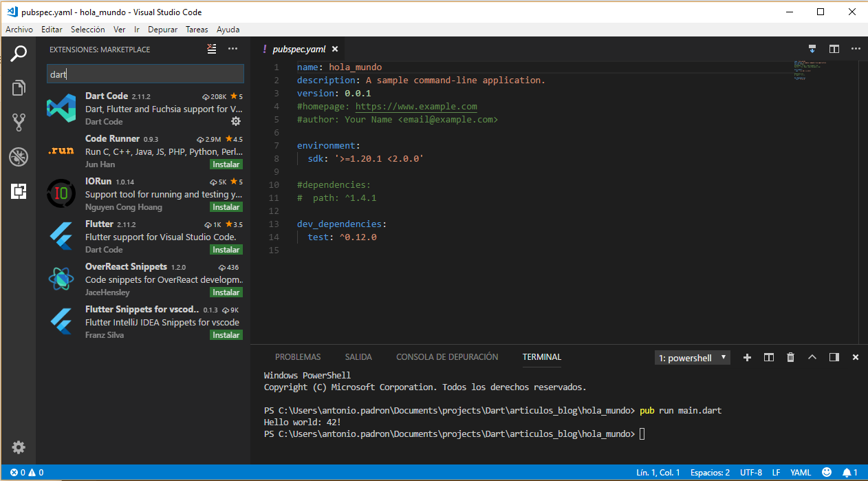Click the Extensions icon in activity bar
Image resolution: width=868 pixels, height=481 pixels.
pos(19,191)
